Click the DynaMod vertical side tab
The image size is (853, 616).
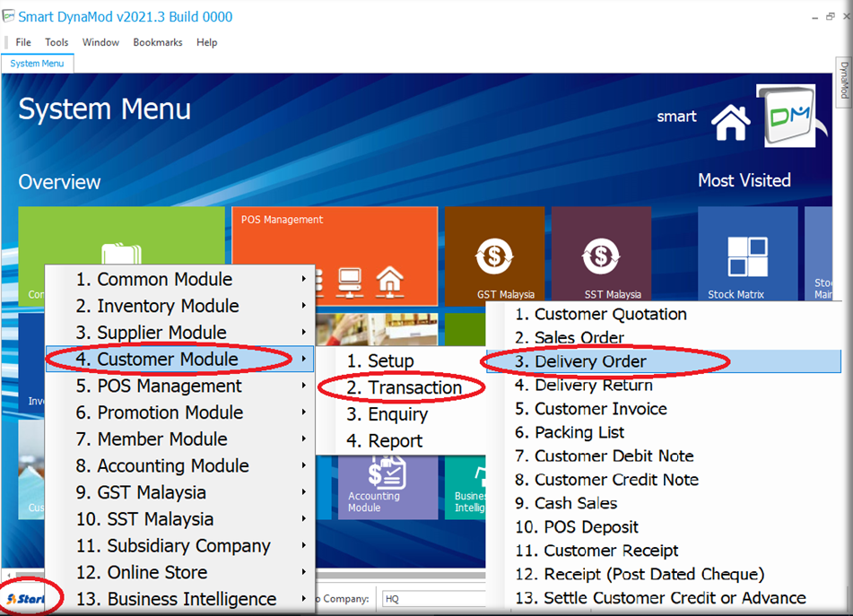pos(844,81)
